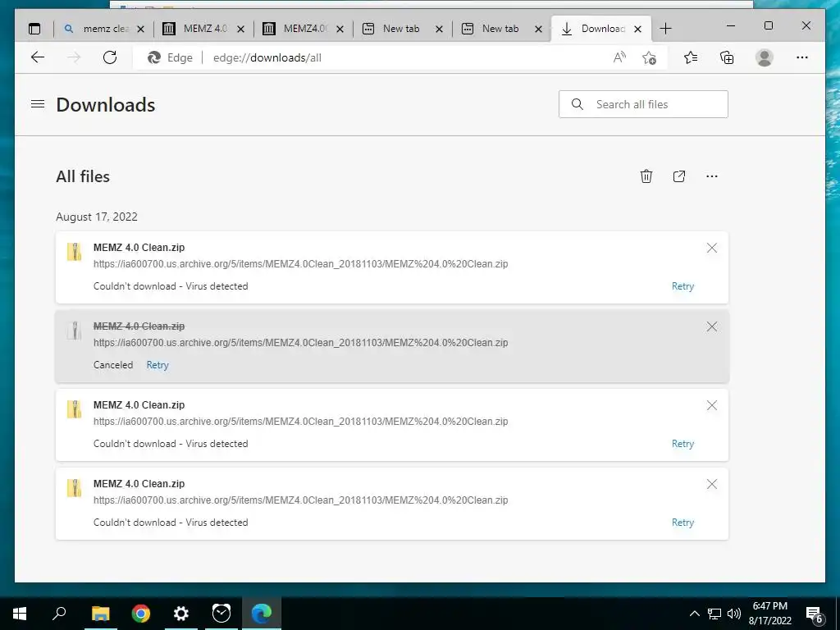840x630 pixels.
Task: Click the canceled download's archive.org URL
Action: coord(300,342)
